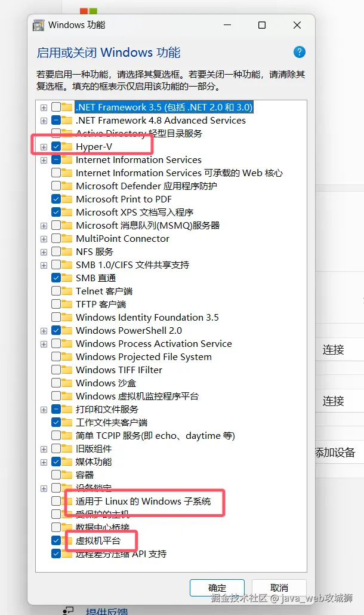This screenshot has height=615, width=364.
Task: Expand the .NET Framework 4.8 Advanced Services node
Action: pos(44,121)
